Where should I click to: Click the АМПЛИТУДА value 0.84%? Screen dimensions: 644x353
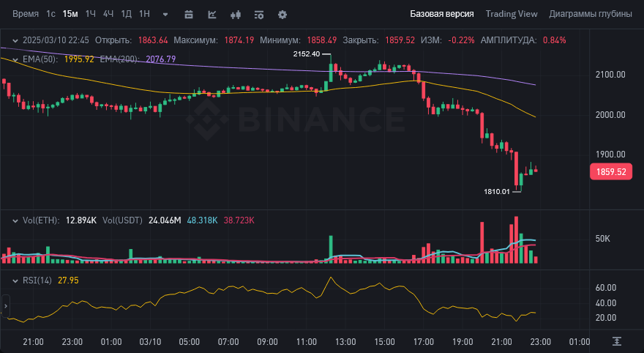coord(555,40)
